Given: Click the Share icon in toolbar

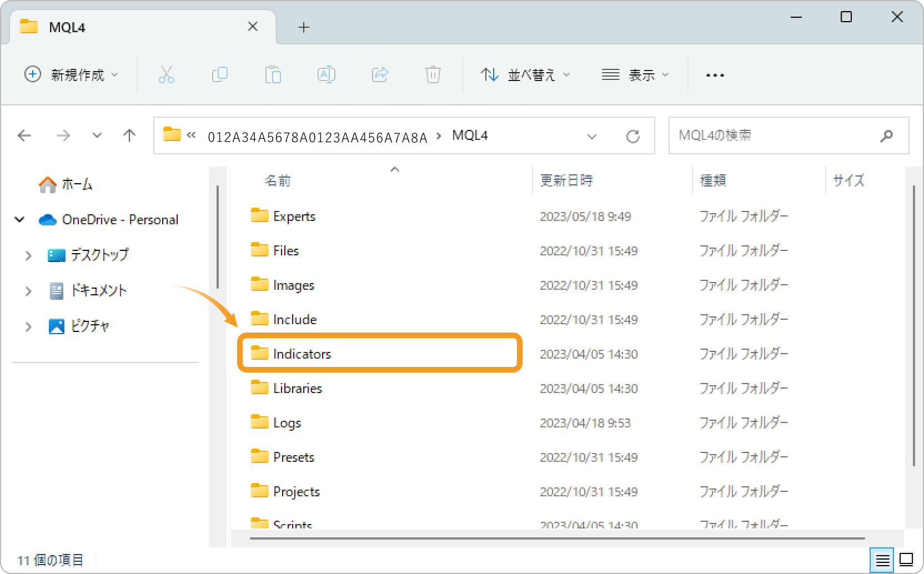Looking at the screenshot, I should pyautogui.click(x=380, y=74).
